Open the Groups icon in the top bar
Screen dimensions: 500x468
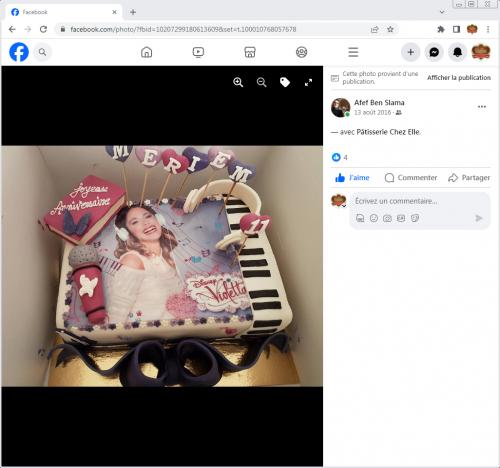[301, 52]
